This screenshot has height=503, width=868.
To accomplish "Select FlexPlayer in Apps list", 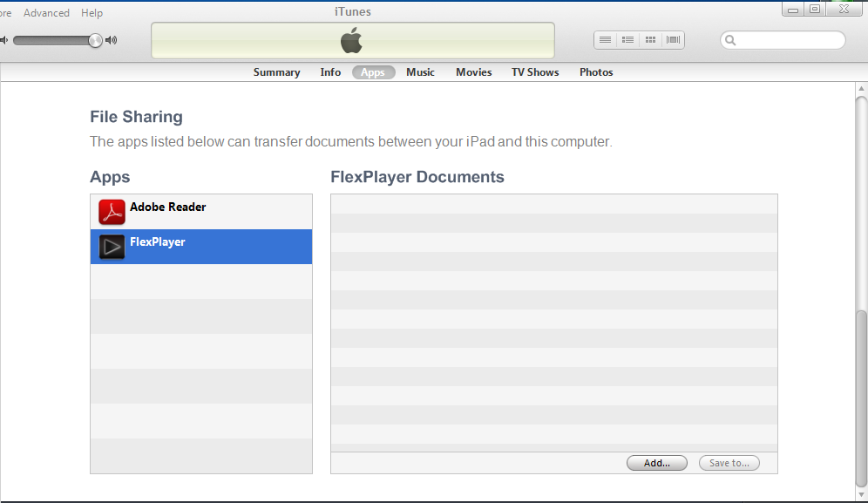I will pyautogui.click(x=201, y=247).
